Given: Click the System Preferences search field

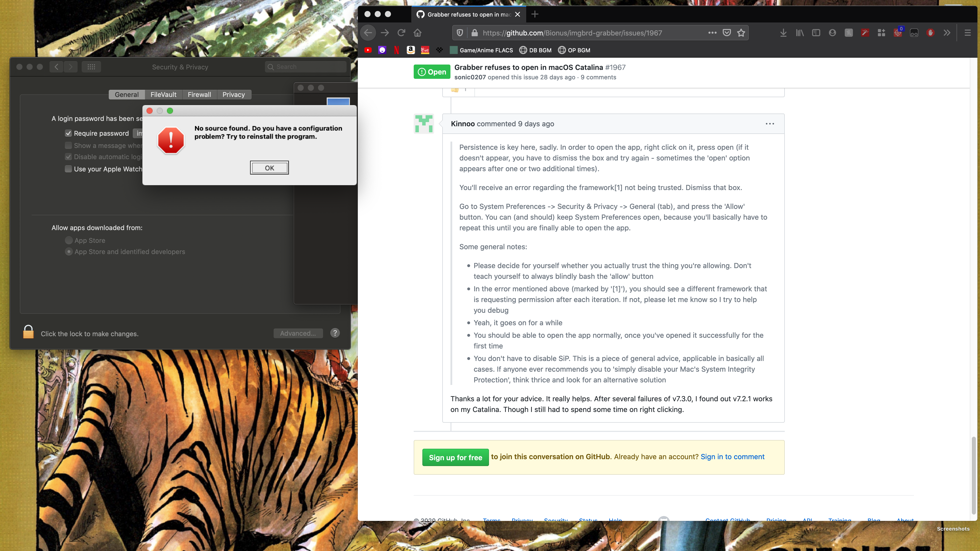Looking at the screenshot, I should (305, 67).
